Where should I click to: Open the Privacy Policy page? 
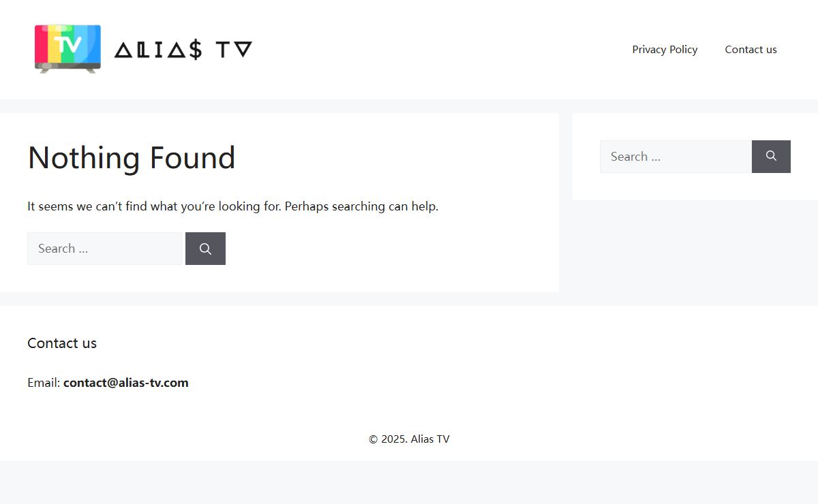[x=665, y=50]
